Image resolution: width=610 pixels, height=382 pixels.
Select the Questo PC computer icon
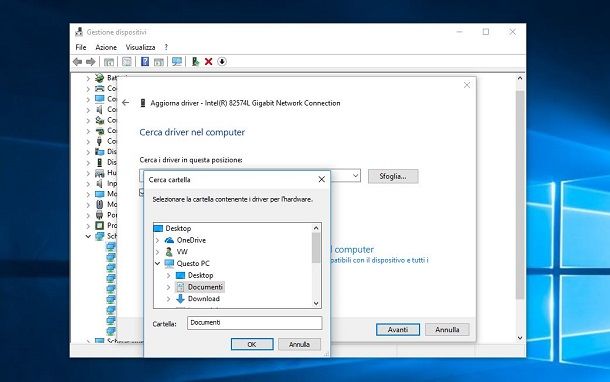[x=169, y=263]
